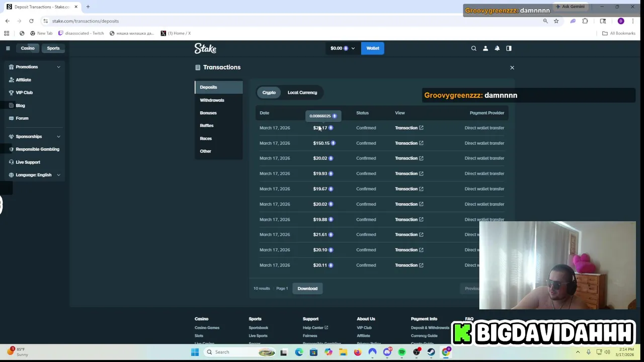Click the Wallet button
The image size is (644, 362).
point(373,48)
